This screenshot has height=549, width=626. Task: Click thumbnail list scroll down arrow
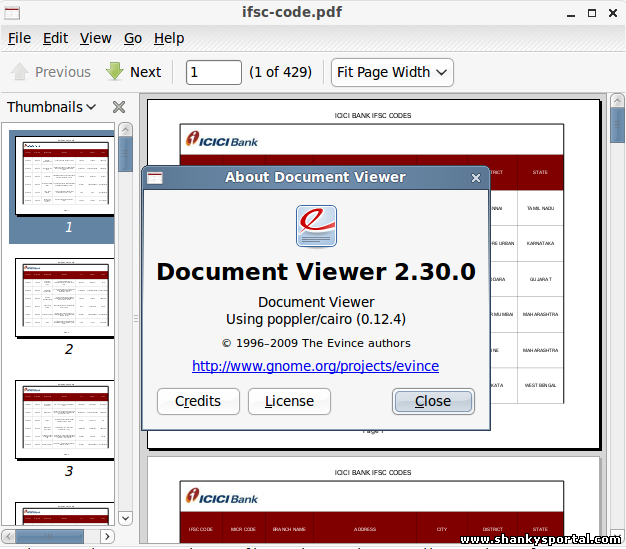pyautogui.click(x=125, y=518)
